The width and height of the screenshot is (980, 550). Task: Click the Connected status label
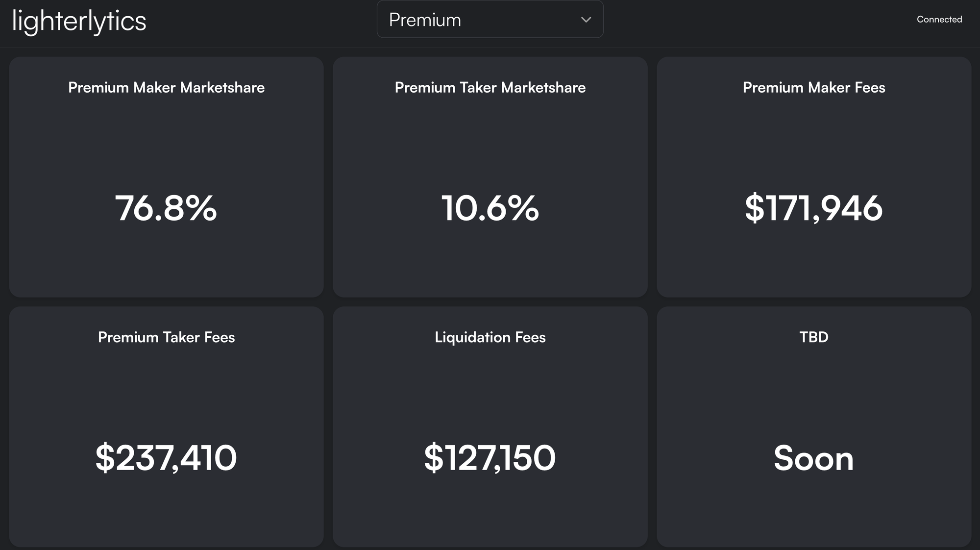coord(939,20)
